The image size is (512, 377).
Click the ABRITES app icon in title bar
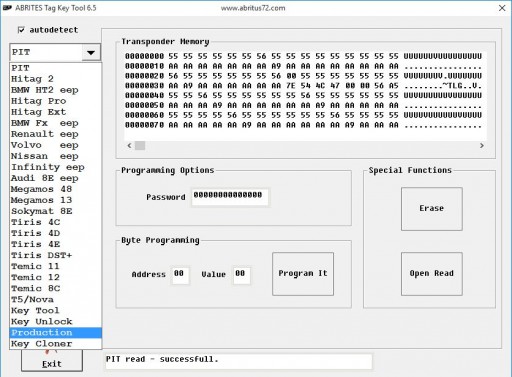point(7,8)
